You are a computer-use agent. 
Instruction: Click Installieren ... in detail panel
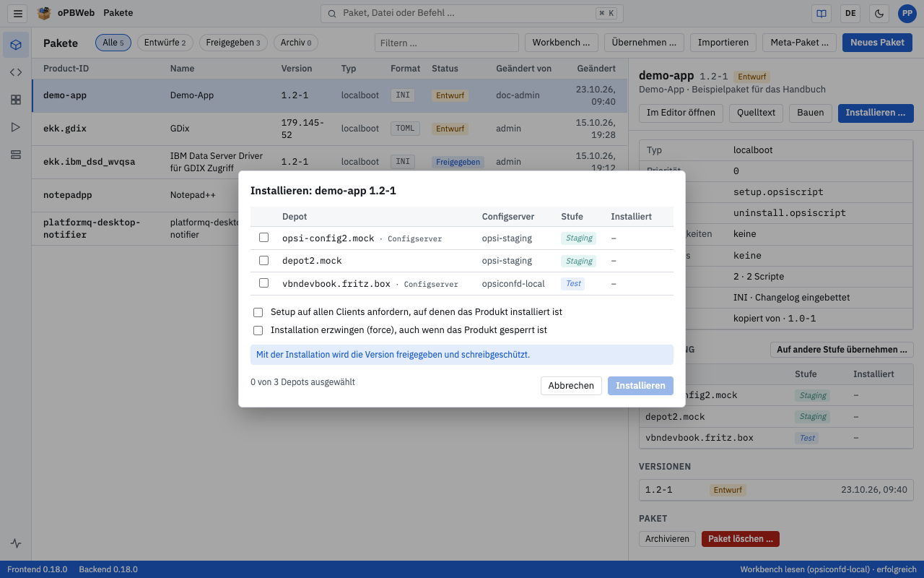coord(876,113)
